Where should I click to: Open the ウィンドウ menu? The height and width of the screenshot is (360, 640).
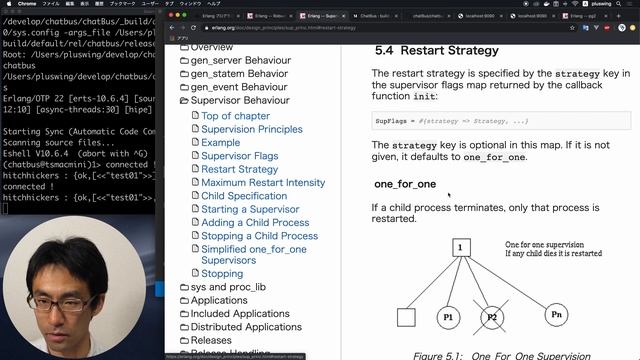tap(191, 4)
